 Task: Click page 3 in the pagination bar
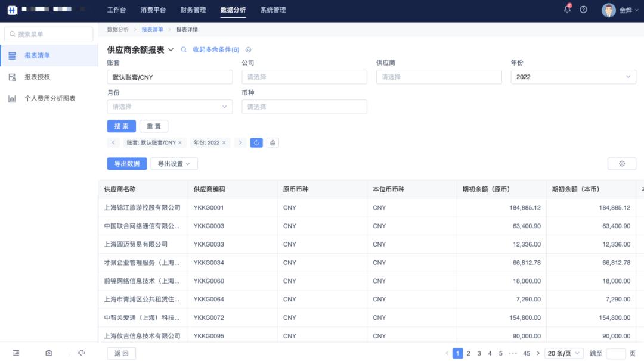click(479, 353)
